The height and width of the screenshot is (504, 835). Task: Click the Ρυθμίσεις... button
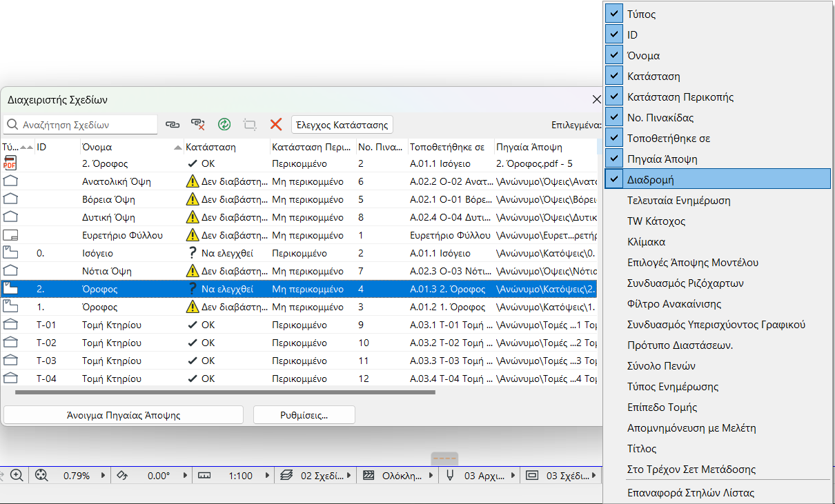[x=304, y=415]
